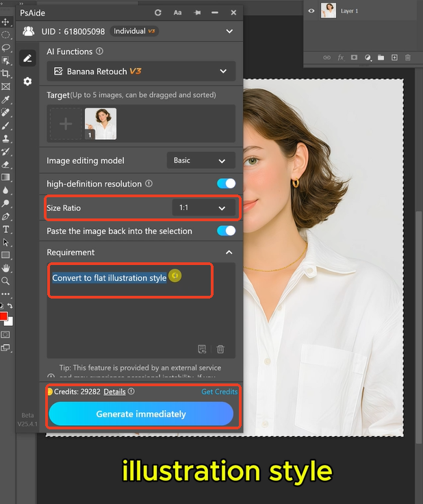Select the Spot Healing Brush tool
423x504 pixels.
click(x=5, y=112)
